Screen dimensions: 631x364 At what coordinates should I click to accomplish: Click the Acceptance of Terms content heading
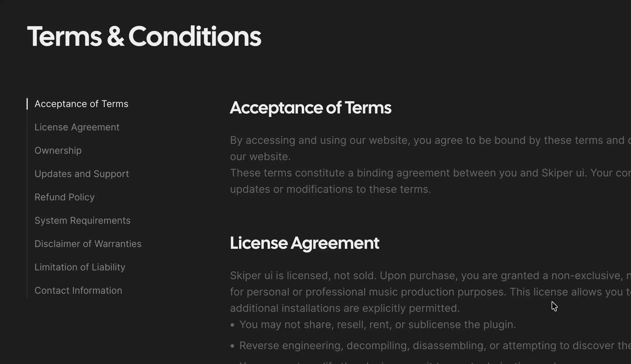click(x=310, y=108)
